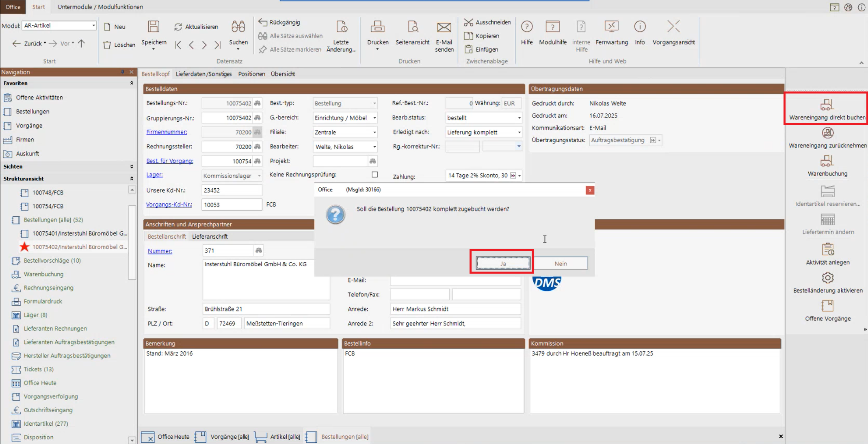Confirm dialog with the Ja button
Image resolution: width=868 pixels, height=444 pixels.
point(502,263)
